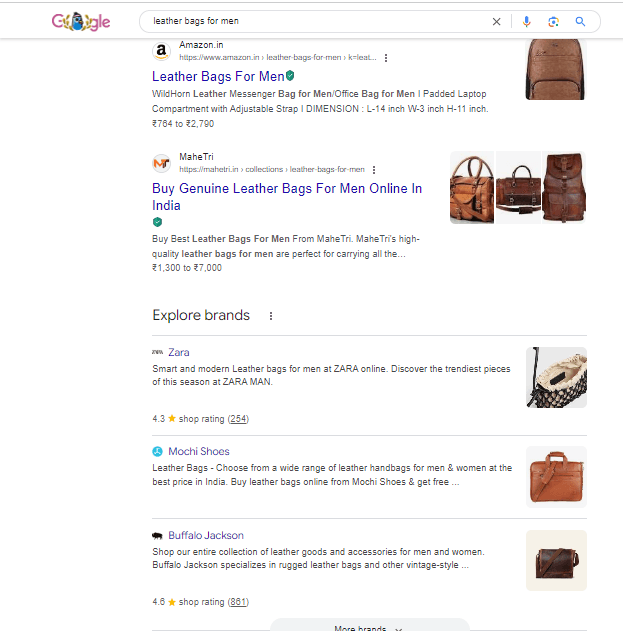Click the green verified shield beside Amazon title
The width and height of the screenshot is (623, 631).
coord(290,75)
